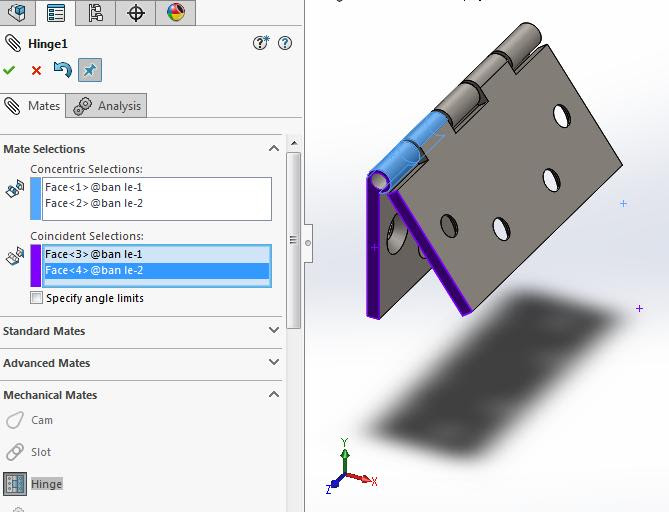Enable the Specify angle limits checkbox

pyautogui.click(x=37, y=298)
